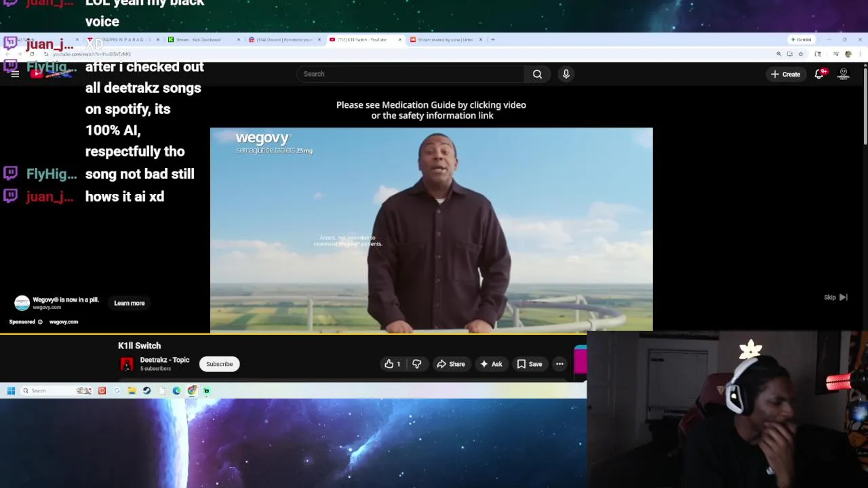Viewport: 868px width, 488px height.
Task: Open the Chrome profile avatar
Action: 848,54
